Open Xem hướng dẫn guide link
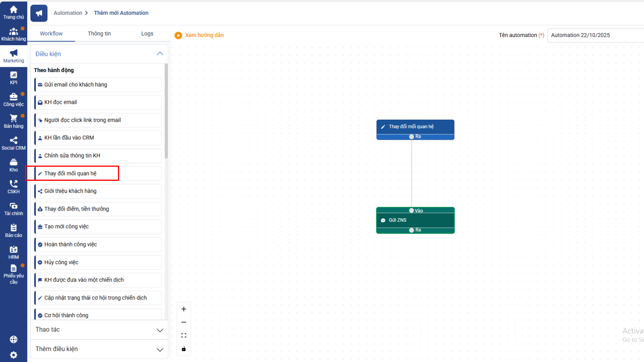This screenshot has height=362, width=644. [204, 35]
